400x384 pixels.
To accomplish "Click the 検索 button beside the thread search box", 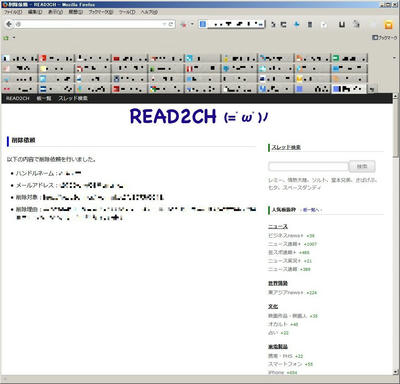I will [x=362, y=166].
